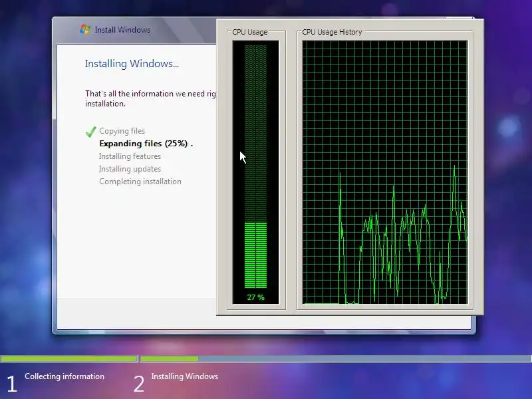Click the Completing installation step
Image resolution: width=532 pixels, height=399 pixels.
point(140,182)
